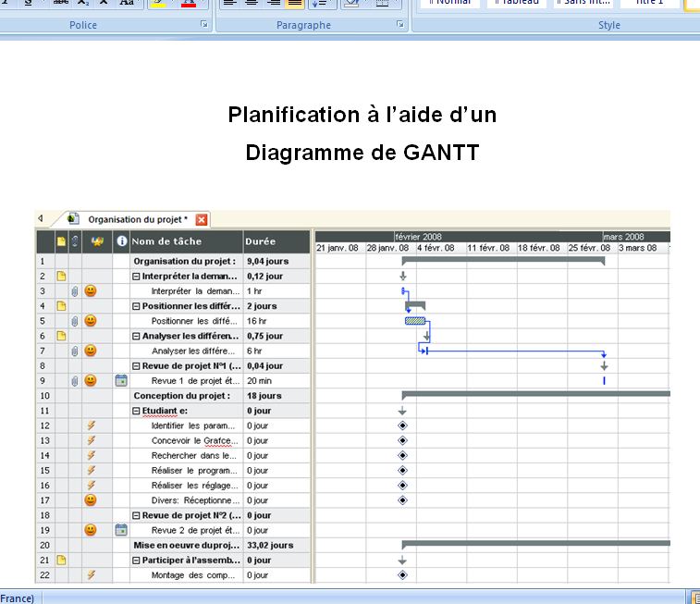Click the info icon column header
This screenshot has width=700, height=604.
(121, 241)
